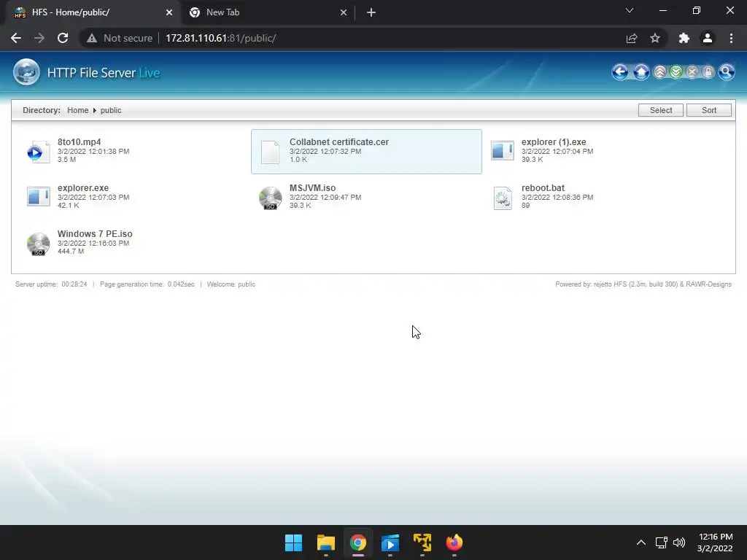Open the 8to10.mp4 file link

pyautogui.click(x=79, y=142)
